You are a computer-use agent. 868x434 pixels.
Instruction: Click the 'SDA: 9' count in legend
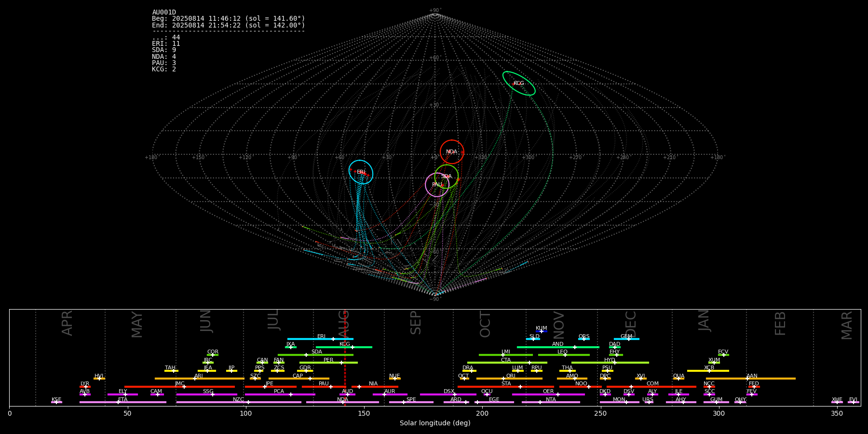(164, 50)
